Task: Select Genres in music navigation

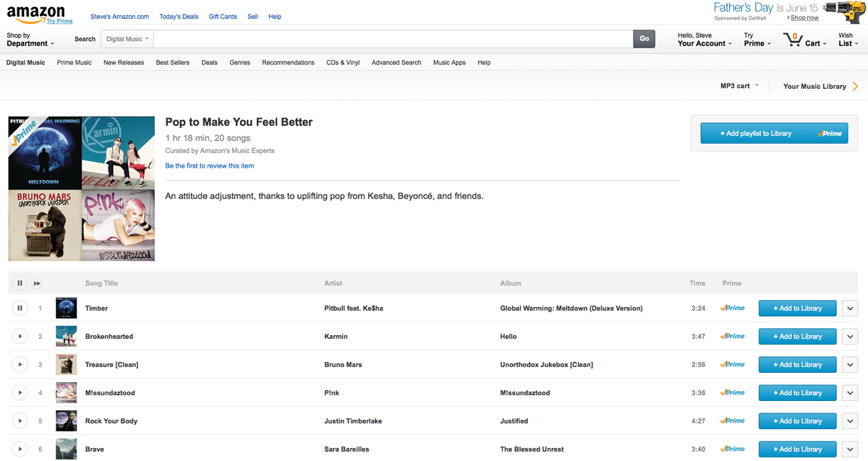Action: pyautogui.click(x=239, y=63)
